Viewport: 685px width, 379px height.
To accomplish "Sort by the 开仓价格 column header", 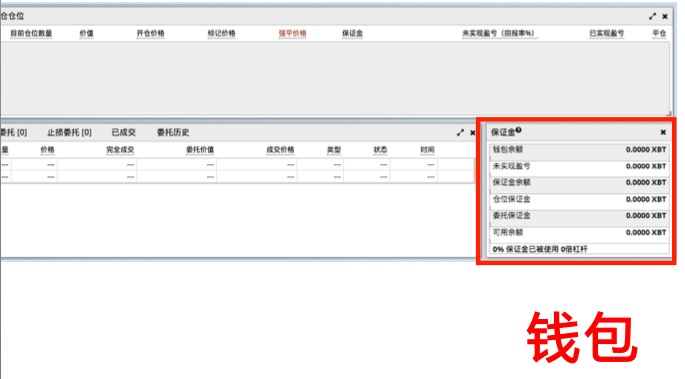I will pos(150,33).
